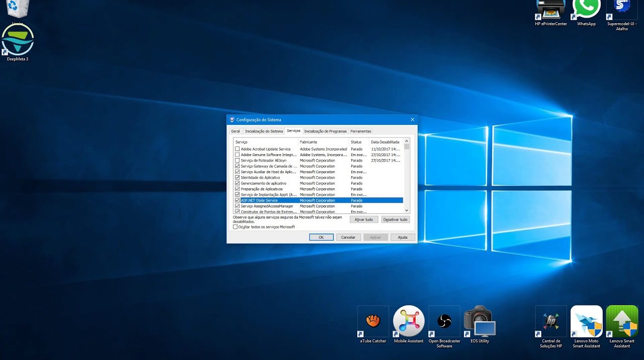Switch to the Geral tab
The image size is (644, 360).
coord(235,131)
